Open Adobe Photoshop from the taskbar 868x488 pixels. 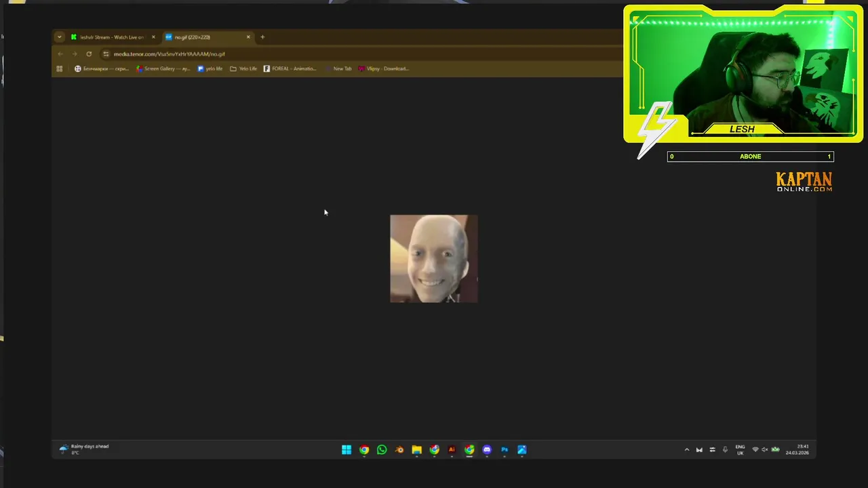[x=505, y=449]
